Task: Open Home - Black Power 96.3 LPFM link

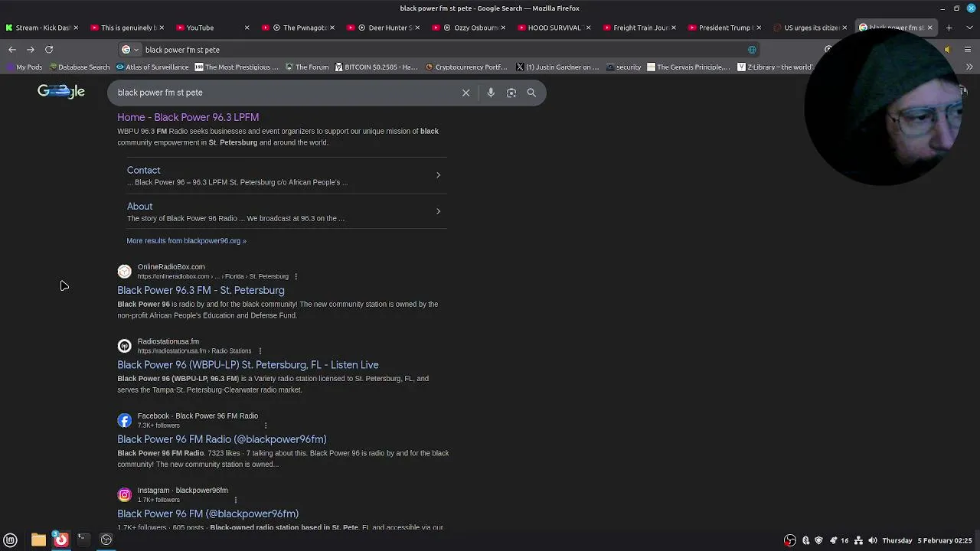Action: pos(188,117)
